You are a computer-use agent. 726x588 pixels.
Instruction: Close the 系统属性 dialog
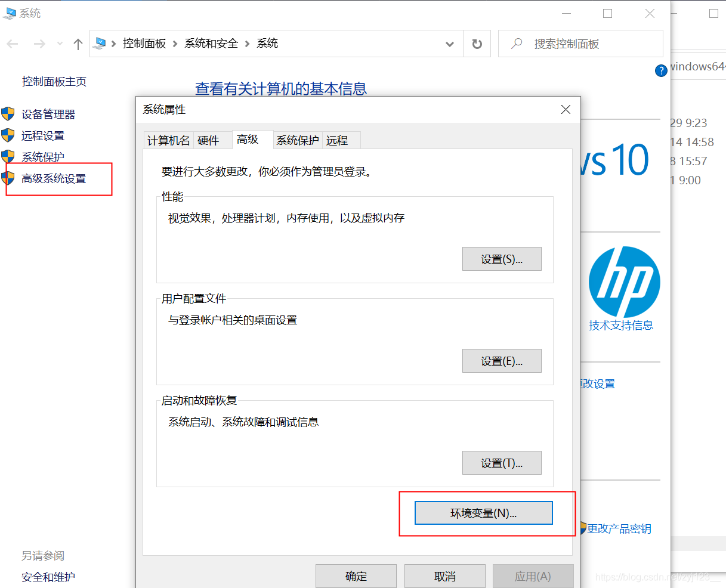pyautogui.click(x=566, y=109)
